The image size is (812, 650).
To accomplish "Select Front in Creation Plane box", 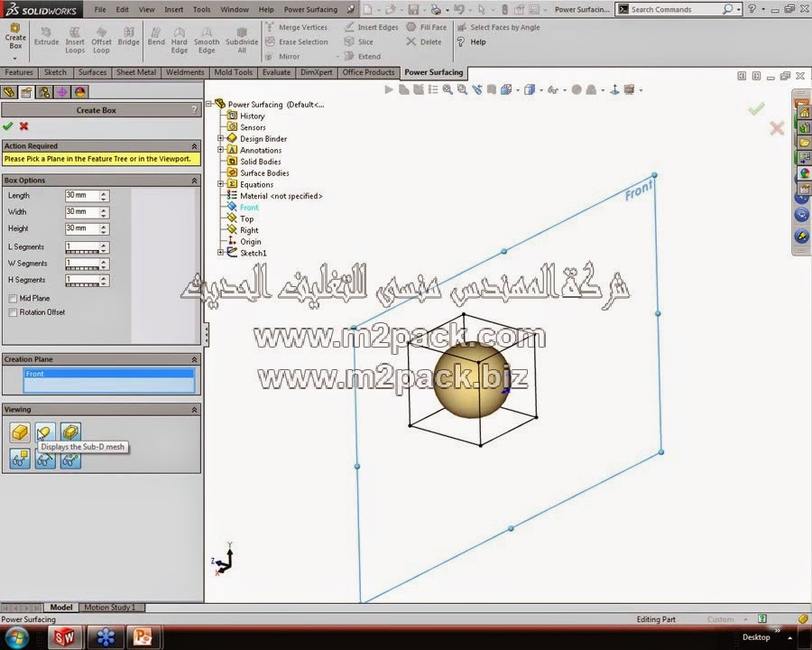I will (x=109, y=374).
